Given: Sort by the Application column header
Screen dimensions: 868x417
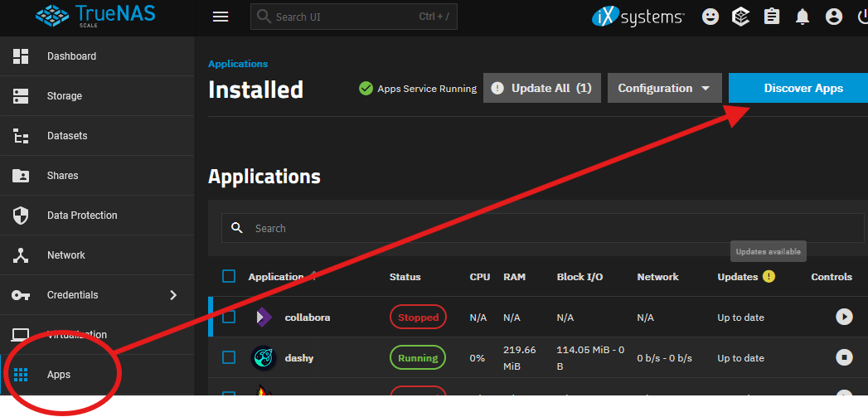Looking at the screenshot, I should click(276, 277).
